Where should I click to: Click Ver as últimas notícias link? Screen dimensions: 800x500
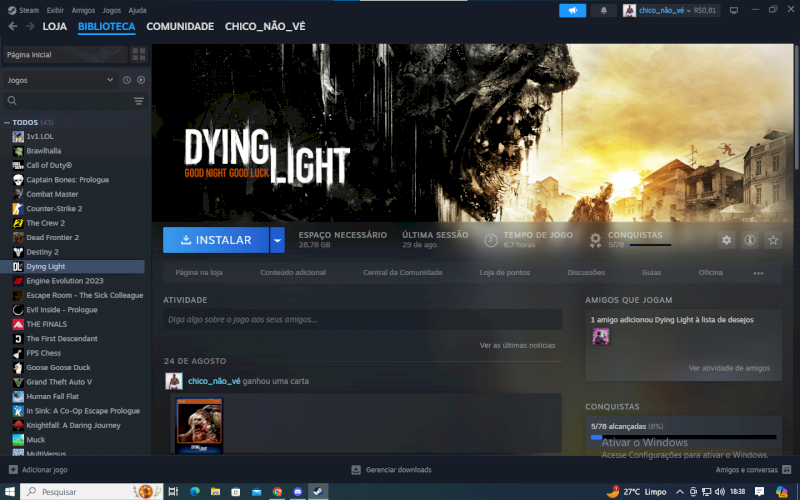click(517, 345)
